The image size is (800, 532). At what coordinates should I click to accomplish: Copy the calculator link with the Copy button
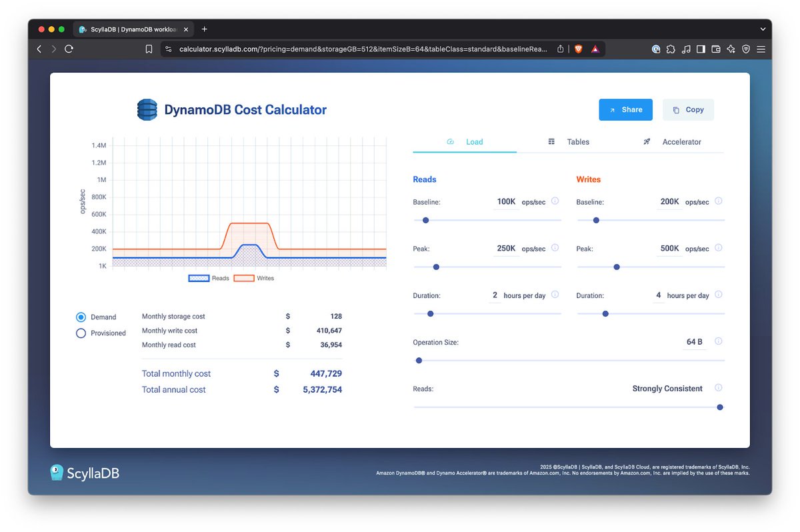[688, 109]
